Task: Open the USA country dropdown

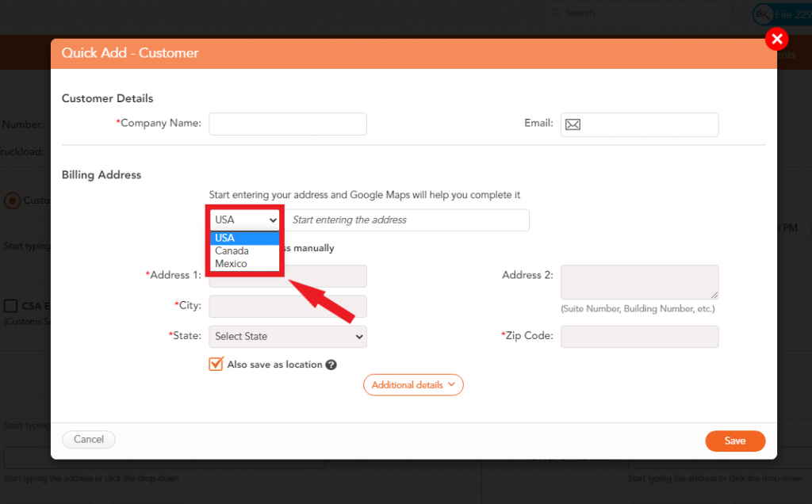Action: point(244,220)
